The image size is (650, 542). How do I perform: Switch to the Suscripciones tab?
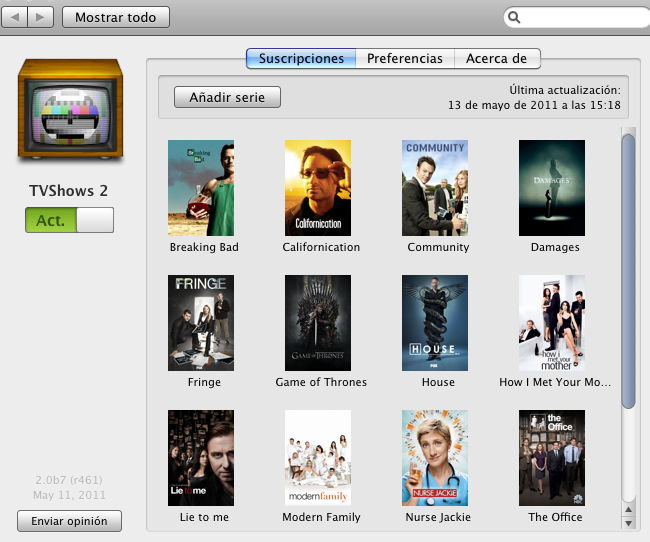pos(301,58)
